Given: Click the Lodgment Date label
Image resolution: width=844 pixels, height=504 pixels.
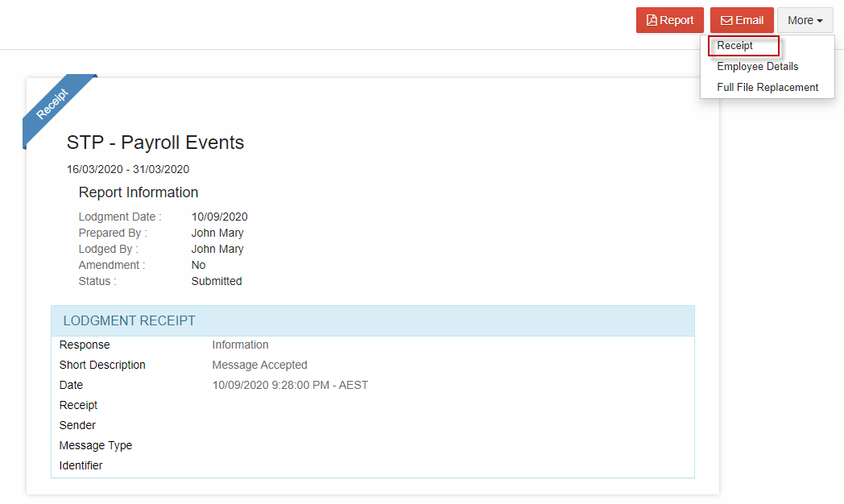Looking at the screenshot, I should pos(119,217).
